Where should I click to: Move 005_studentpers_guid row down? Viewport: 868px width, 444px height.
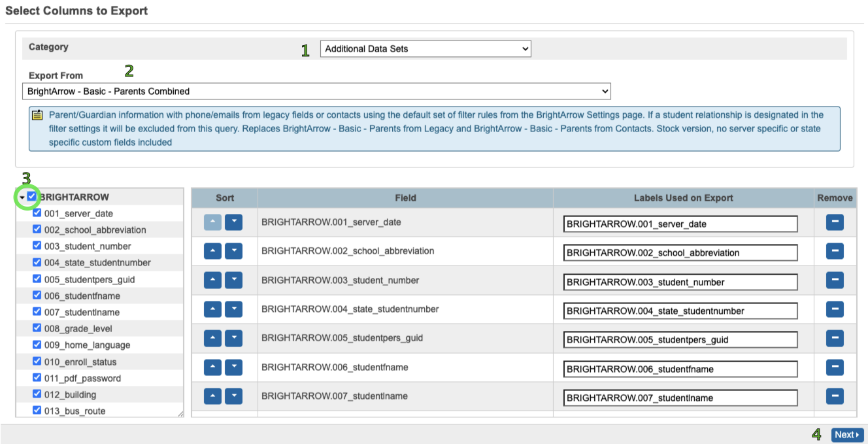(x=233, y=338)
